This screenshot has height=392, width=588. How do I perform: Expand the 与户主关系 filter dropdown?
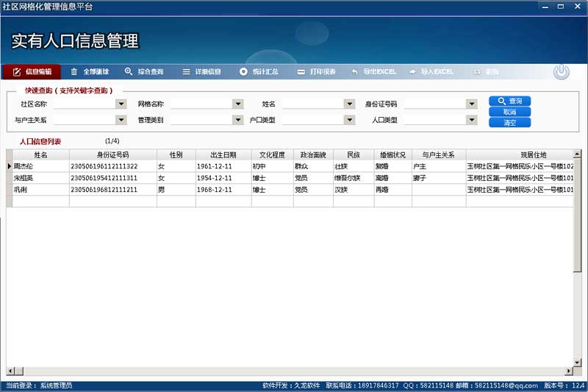pyautogui.click(x=121, y=120)
